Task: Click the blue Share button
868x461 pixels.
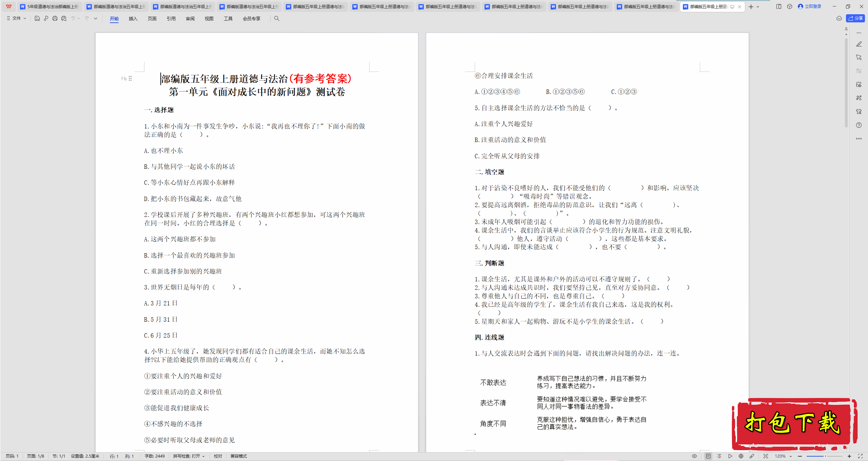Action: point(855,18)
